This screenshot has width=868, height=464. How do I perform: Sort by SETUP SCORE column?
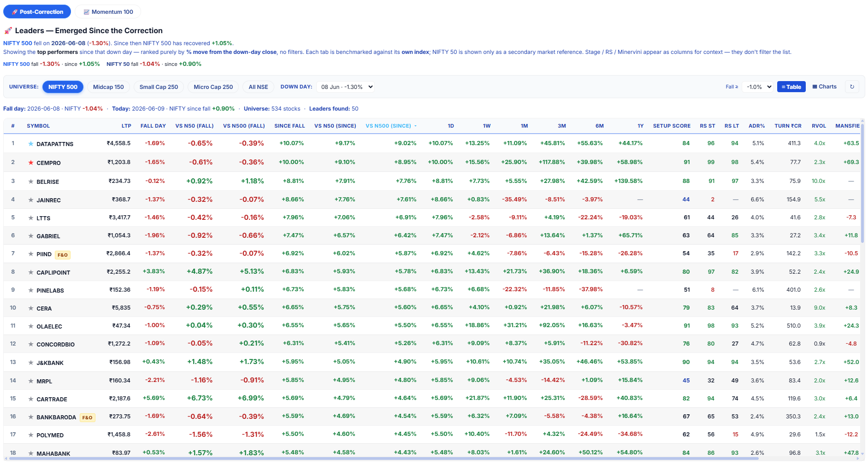click(672, 126)
